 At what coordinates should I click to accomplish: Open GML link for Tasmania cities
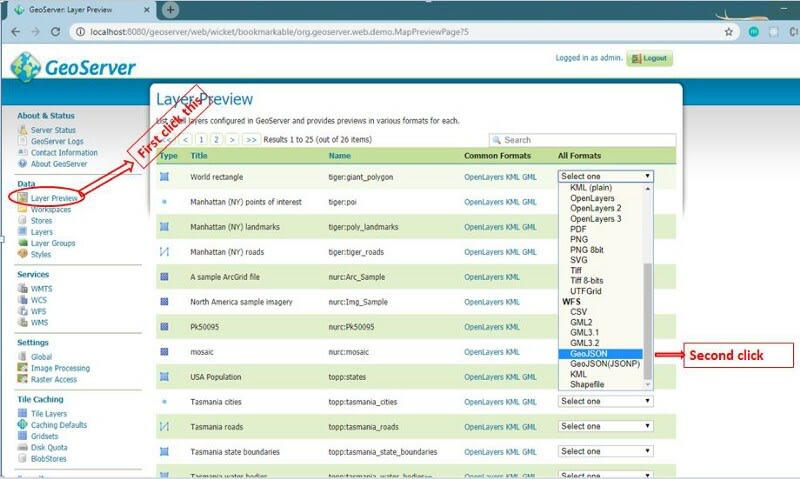529,401
